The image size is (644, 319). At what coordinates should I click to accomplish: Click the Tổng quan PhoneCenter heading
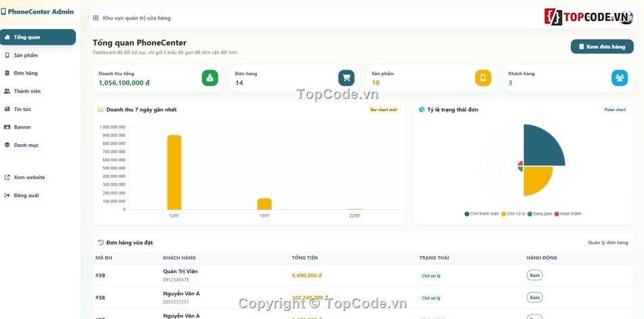139,43
